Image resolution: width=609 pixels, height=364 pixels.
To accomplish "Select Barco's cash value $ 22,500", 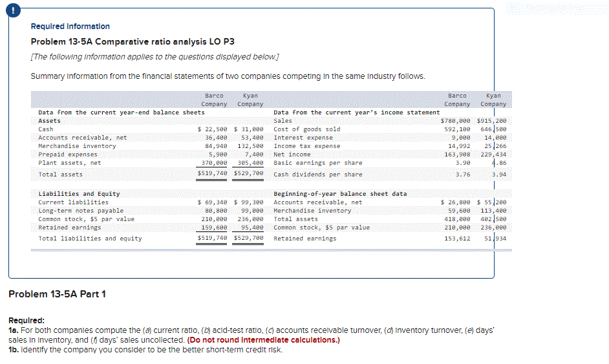I will [x=212, y=129].
